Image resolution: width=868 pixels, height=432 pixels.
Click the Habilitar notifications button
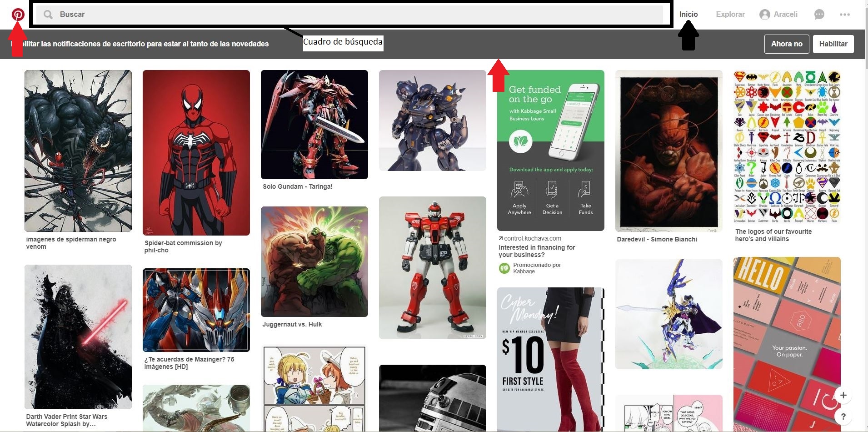[x=833, y=44]
